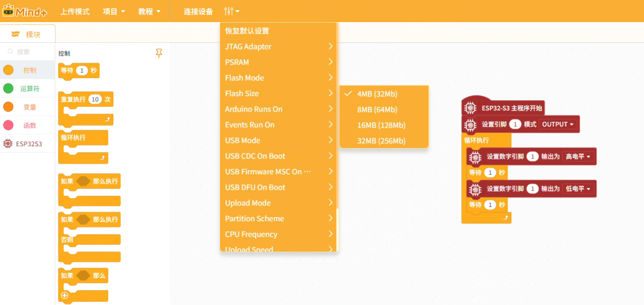Open the Events Run On entry
The width and height of the screenshot is (644, 305).
[x=279, y=125]
